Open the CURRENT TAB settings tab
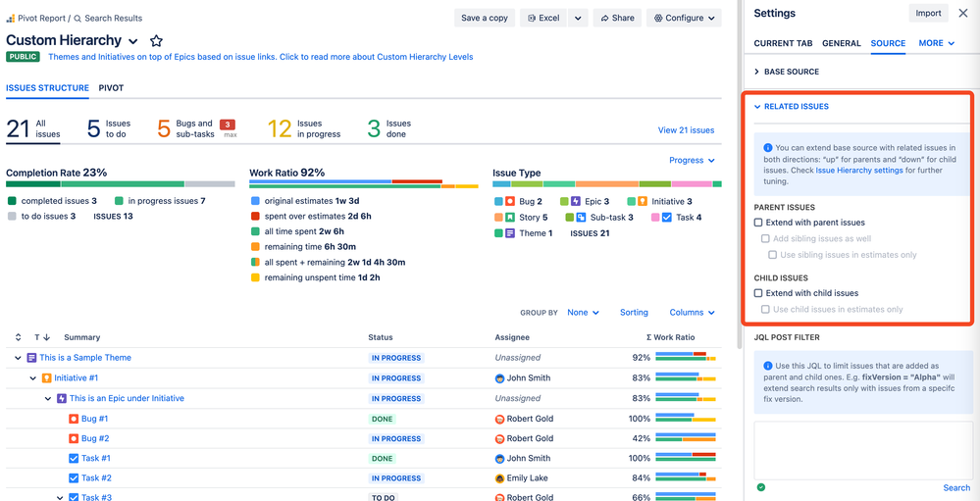This screenshot has width=980, height=501. pyautogui.click(x=783, y=43)
